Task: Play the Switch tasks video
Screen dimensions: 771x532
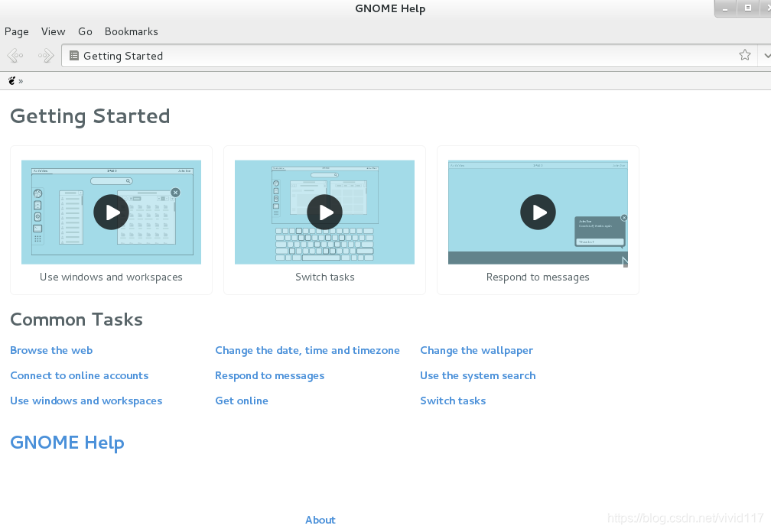Action: pos(324,212)
